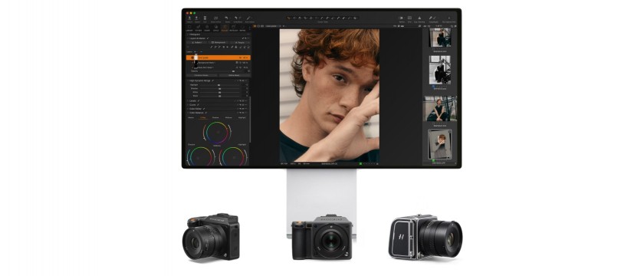Image resolution: width=644 pixels, height=276 pixels.
Task: Collapse the High Dynamic Range panel
Action: (x=188, y=80)
